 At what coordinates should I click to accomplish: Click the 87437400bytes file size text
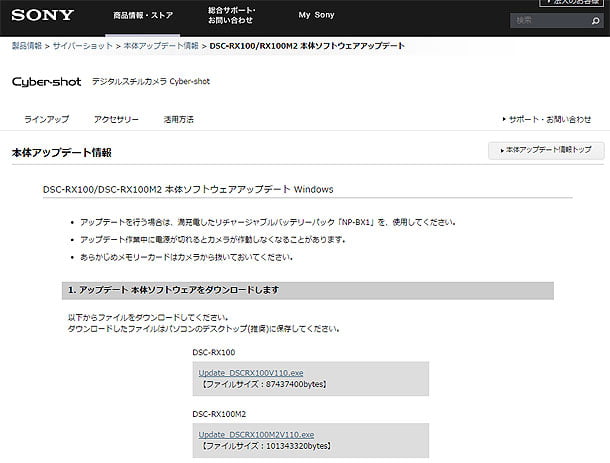pyautogui.click(x=294, y=384)
